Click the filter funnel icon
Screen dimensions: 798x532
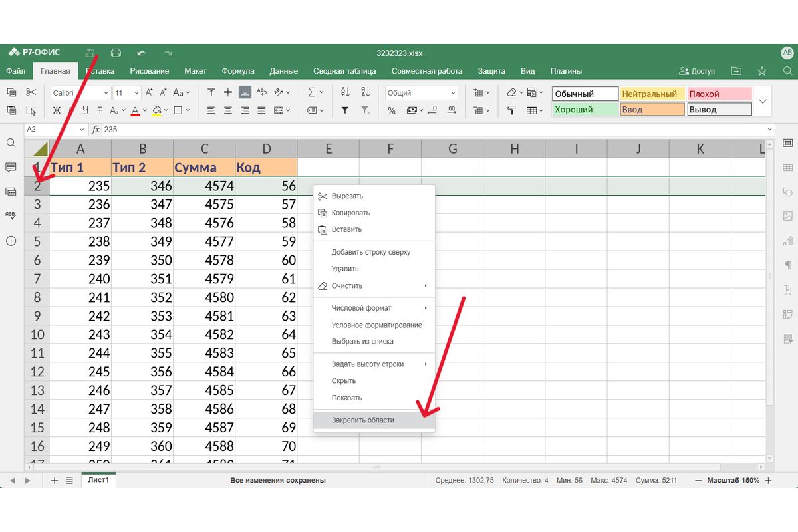tap(345, 110)
